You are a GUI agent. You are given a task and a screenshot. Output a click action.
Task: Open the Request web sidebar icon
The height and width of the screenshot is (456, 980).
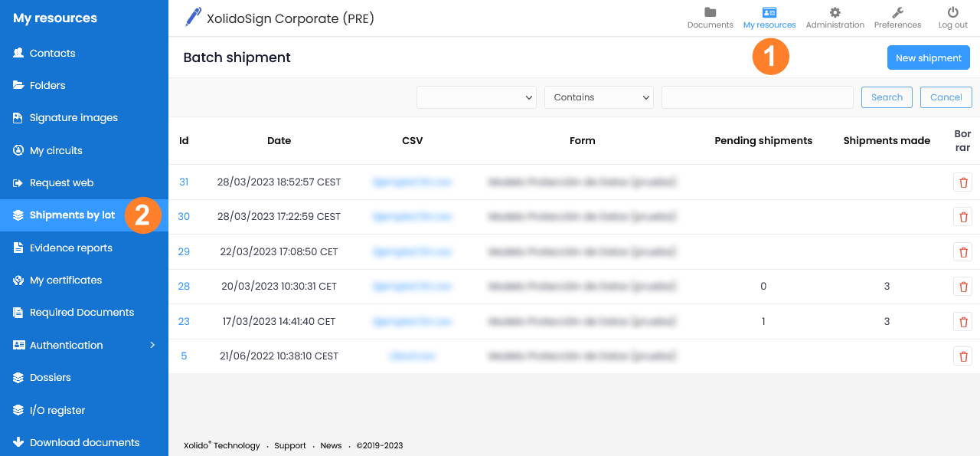[18, 182]
